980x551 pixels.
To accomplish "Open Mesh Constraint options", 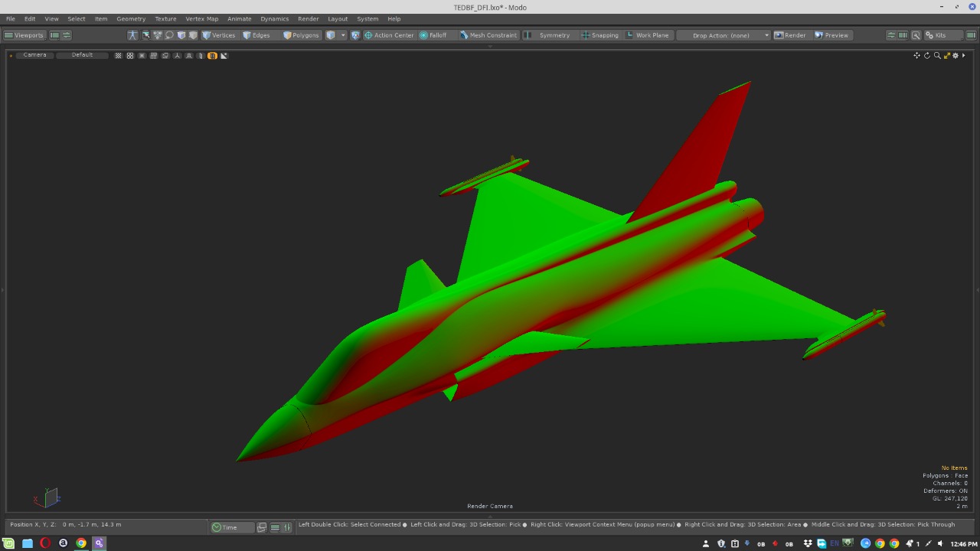I will [488, 35].
